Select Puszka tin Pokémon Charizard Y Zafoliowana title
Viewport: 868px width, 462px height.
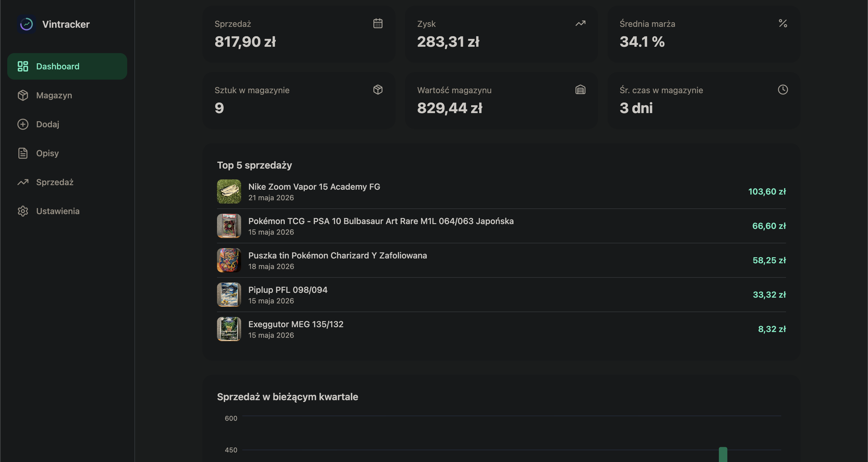click(x=338, y=256)
